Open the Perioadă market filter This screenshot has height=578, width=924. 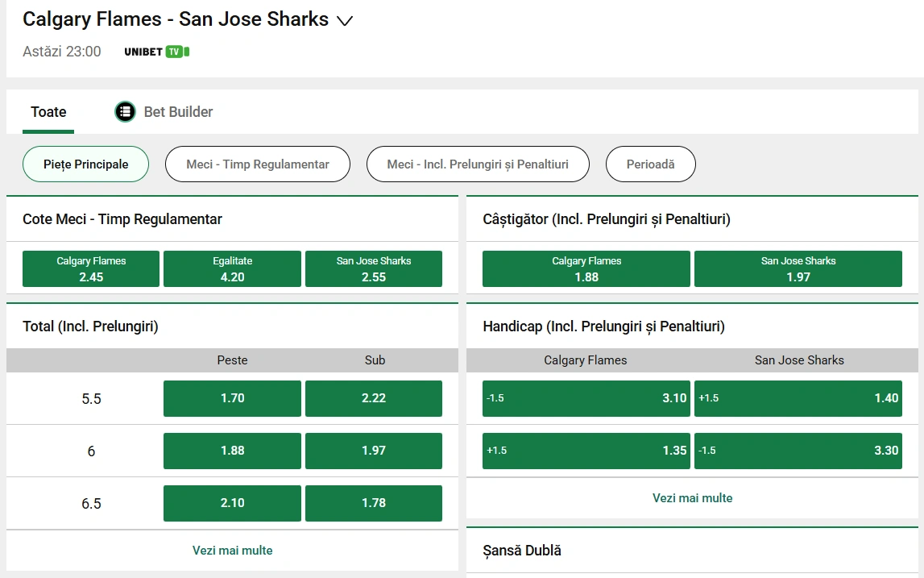tap(650, 164)
